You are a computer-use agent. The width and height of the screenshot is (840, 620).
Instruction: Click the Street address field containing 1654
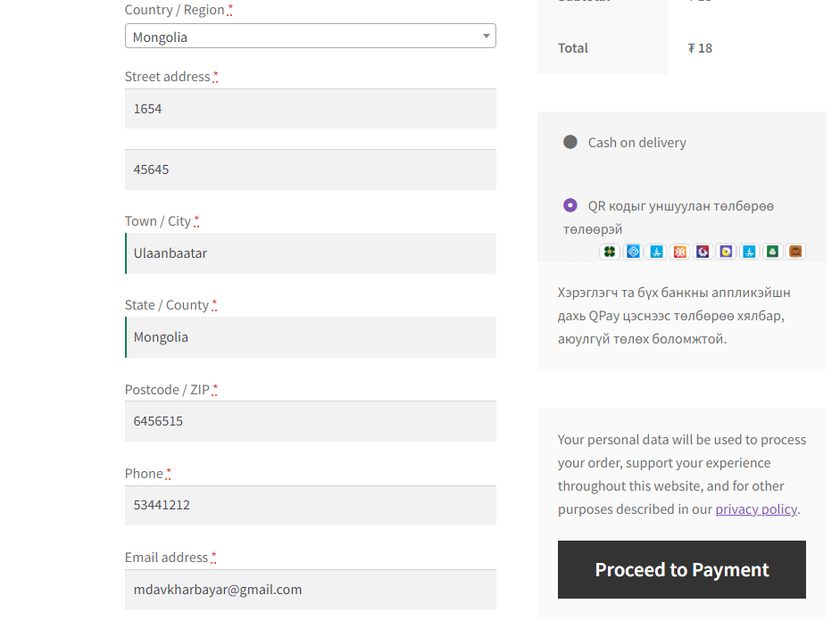[x=310, y=109]
